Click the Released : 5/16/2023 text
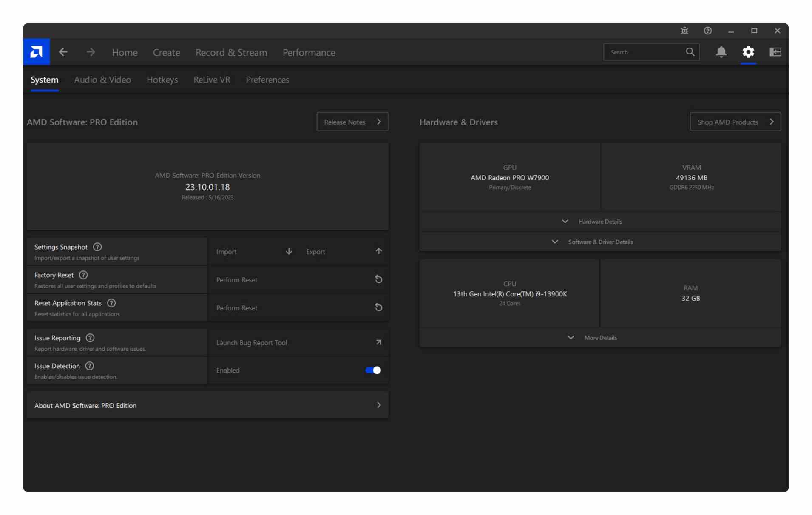812x515 pixels. pos(207,197)
